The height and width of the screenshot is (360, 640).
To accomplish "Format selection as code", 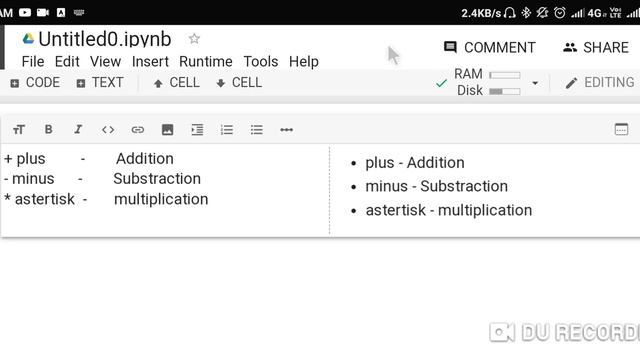I will (108, 130).
